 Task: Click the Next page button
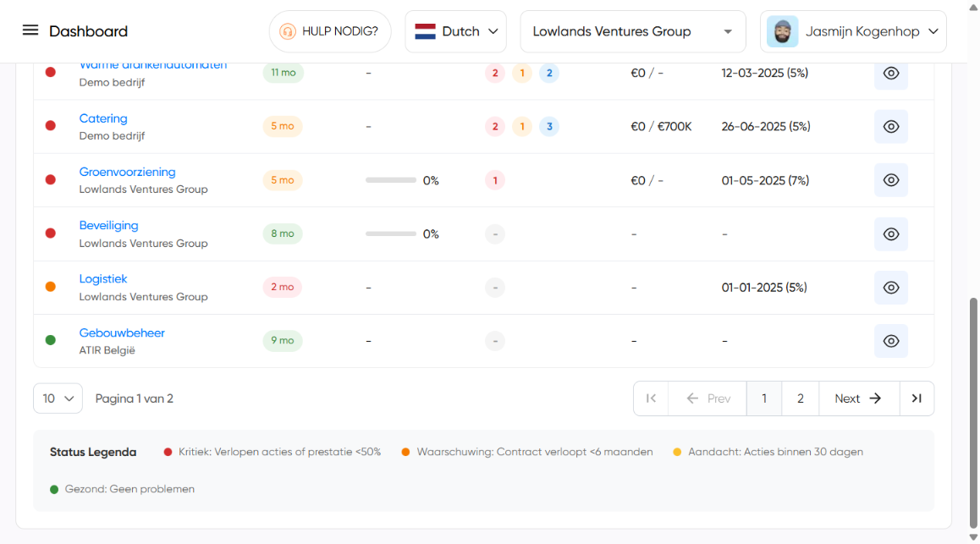[x=857, y=398]
